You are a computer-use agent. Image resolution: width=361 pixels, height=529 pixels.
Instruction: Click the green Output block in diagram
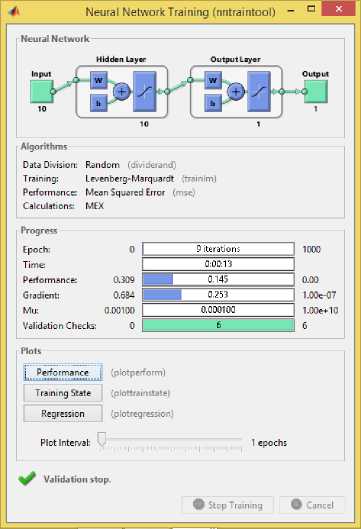click(316, 91)
